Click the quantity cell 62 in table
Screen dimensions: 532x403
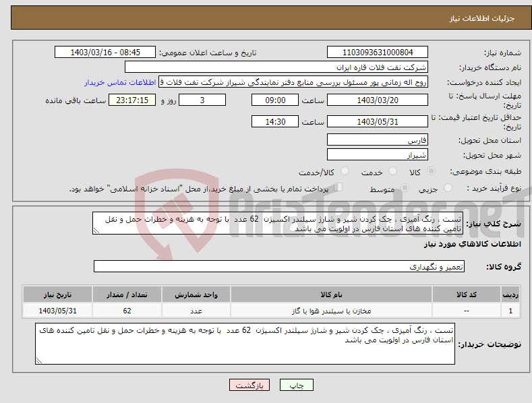(127, 311)
